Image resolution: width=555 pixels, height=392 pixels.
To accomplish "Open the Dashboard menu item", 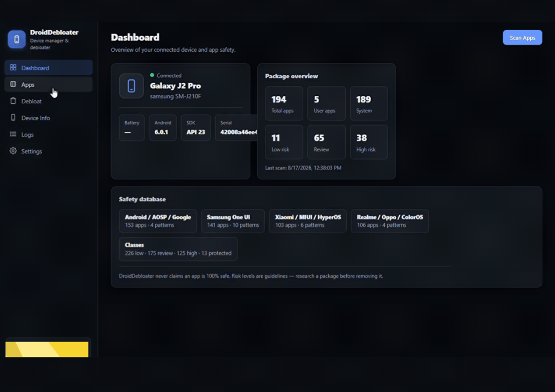I will [x=48, y=68].
